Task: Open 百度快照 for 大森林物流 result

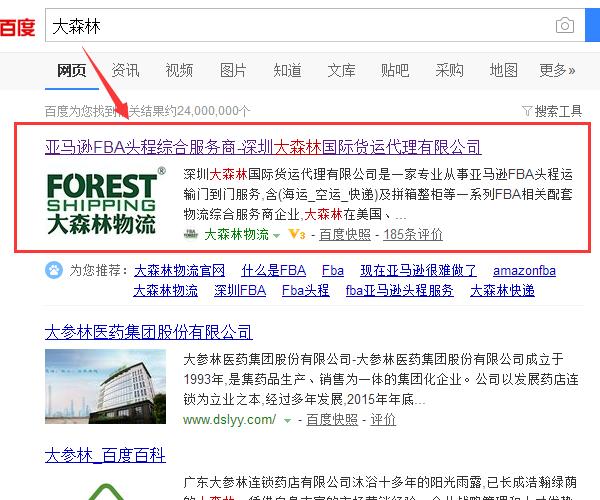Action: [345, 234]
